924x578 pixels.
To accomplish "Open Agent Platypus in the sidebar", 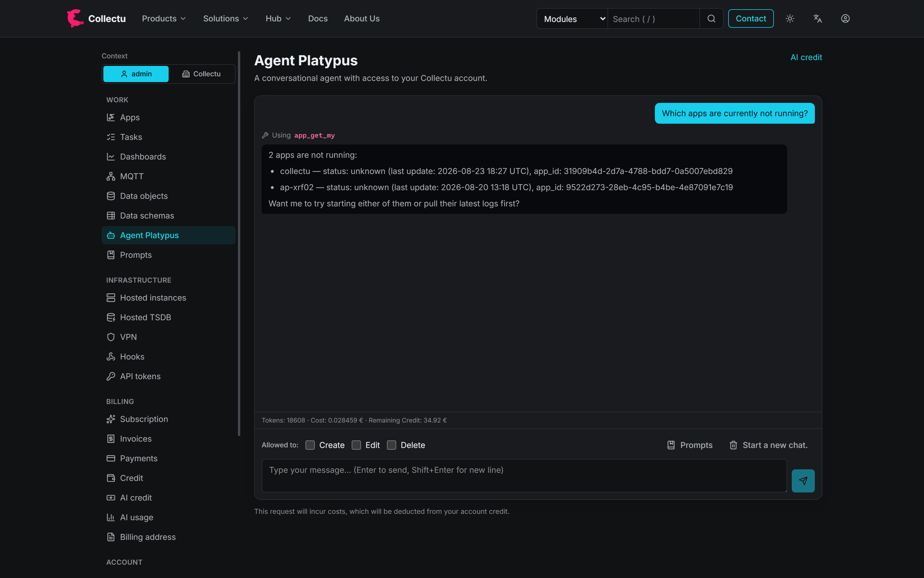I will 168,236.
